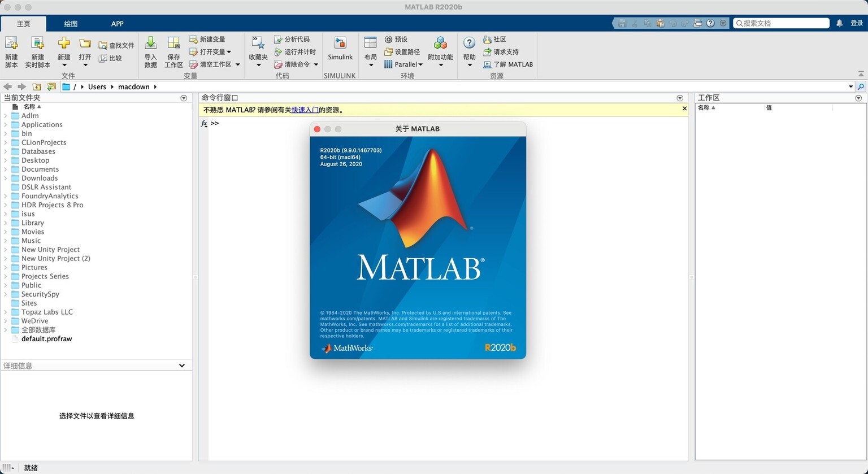The height and width of the screenshot is (474, 868).
Task: Expand the Library folder tree node
Action: pos(6,223)
